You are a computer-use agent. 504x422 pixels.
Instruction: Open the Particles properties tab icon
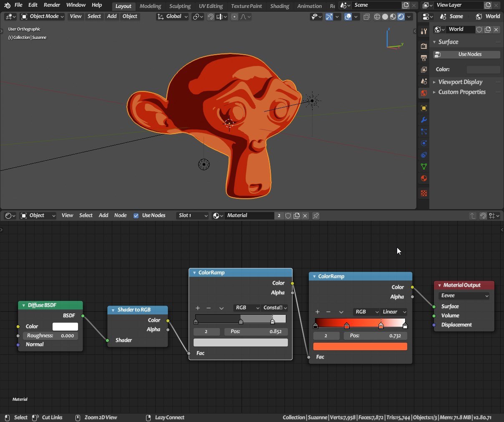tap(423, 131)
